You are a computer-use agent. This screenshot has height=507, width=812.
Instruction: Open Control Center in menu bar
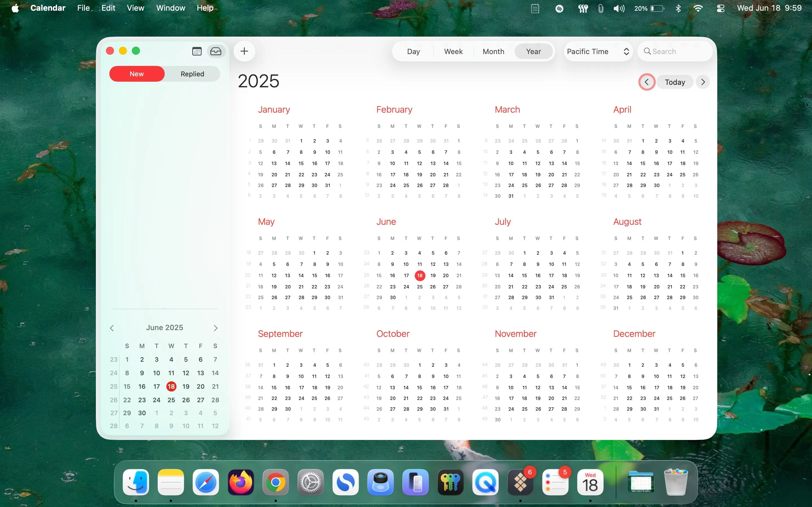coord(720,8)
